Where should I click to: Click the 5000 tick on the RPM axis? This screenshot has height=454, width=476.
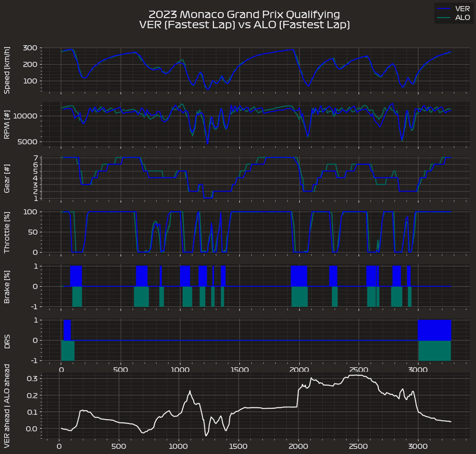click(28, 141)
